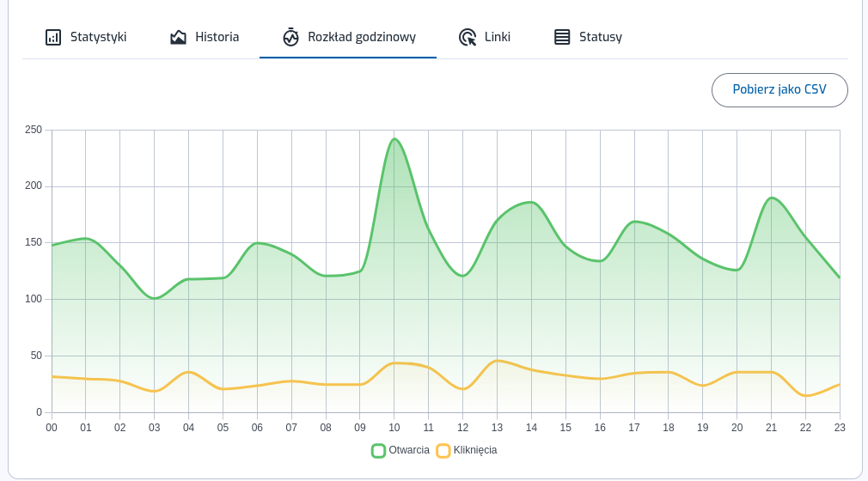This screenshot has height=481, width=868.
Task: Click the yellow line peak at hour 13
Action: (497, 361)
